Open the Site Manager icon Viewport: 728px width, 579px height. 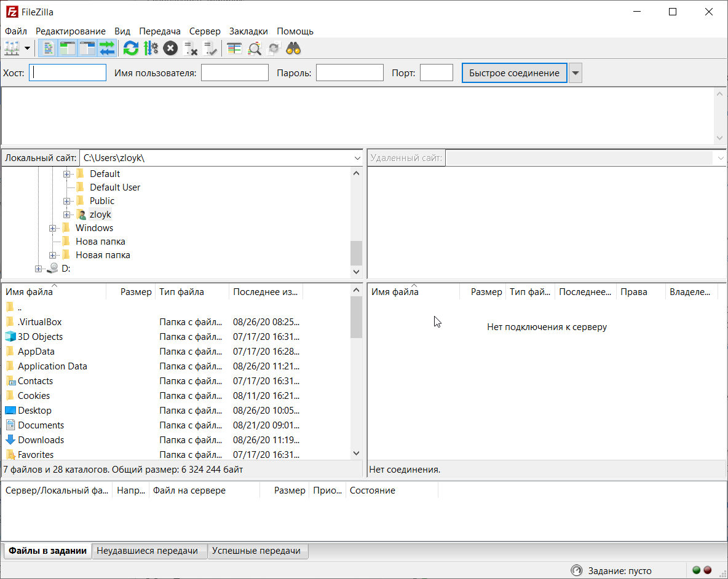tap(12, 48)
